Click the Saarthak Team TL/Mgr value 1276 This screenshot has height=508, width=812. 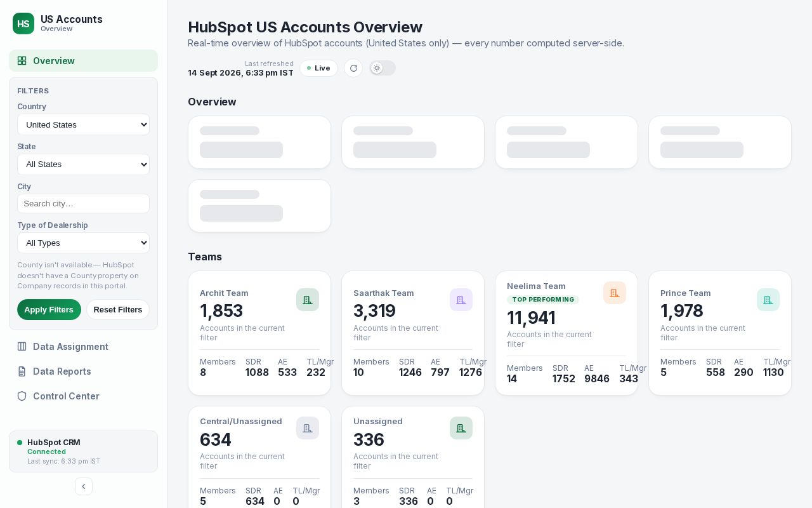[471, 373]
